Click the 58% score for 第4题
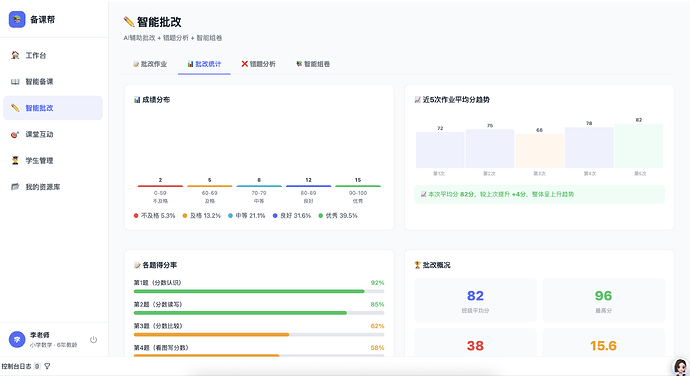Image resolution: width=690 pixels, height=376 pixels. (378, 347)
